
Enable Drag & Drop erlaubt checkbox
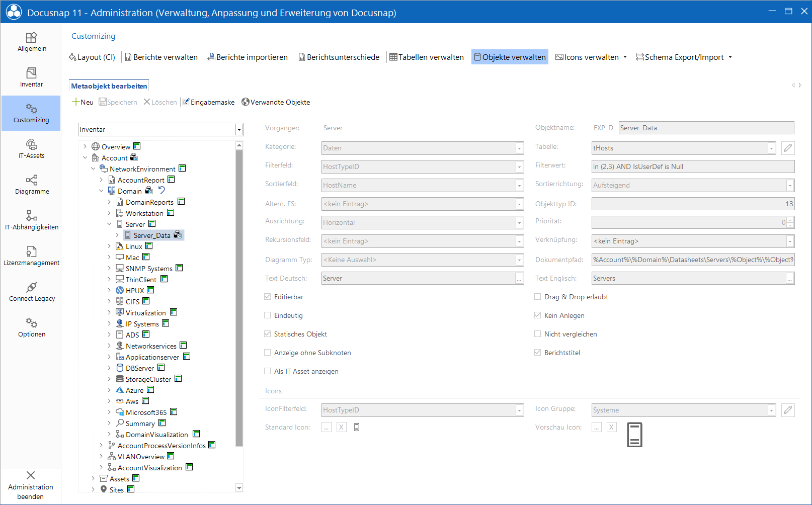point(538,297)
